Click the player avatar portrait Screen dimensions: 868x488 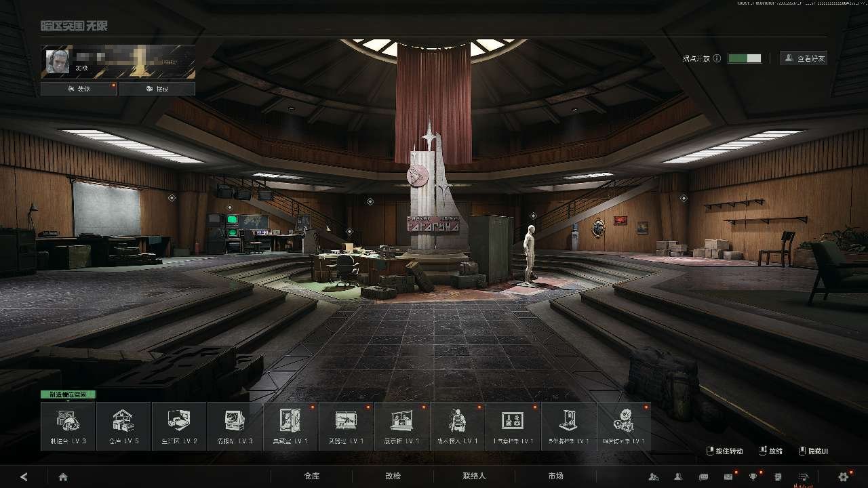(x=56, y=62)
